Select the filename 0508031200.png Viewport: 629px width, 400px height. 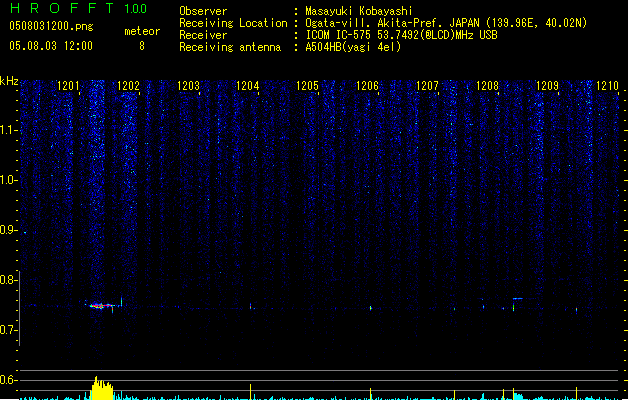pyautogui.click(x=51, y=26)
